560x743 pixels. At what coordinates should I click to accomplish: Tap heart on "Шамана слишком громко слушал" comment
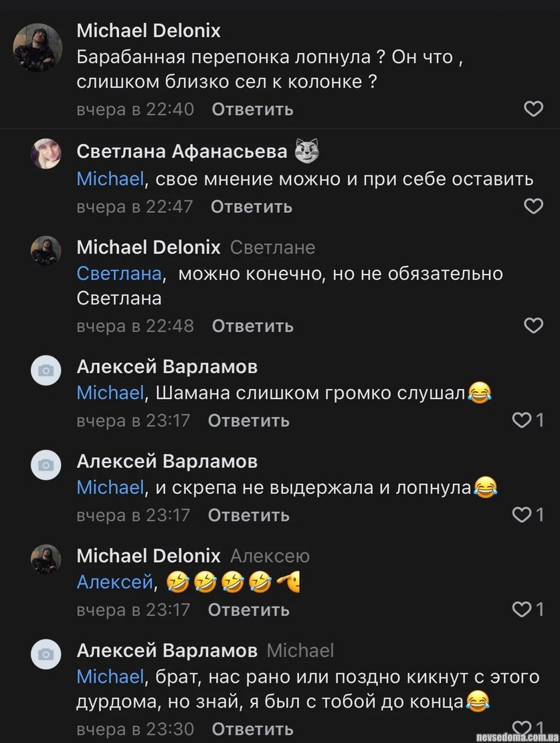pos(521,420)
